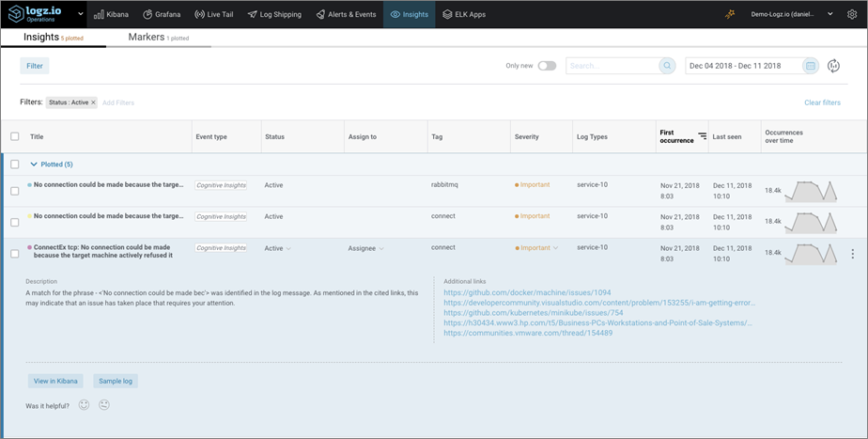
Task: Click the Add Filters placeholder
Action: click(x=118, y=102)
